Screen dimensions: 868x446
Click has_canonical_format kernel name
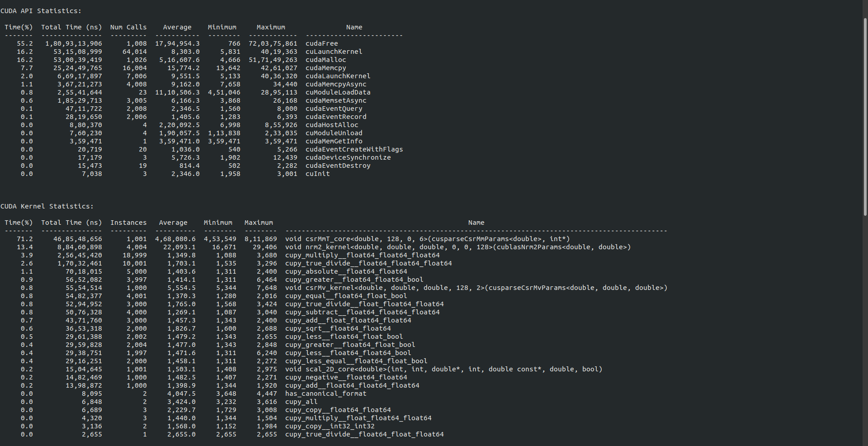[x=326, y=394]
